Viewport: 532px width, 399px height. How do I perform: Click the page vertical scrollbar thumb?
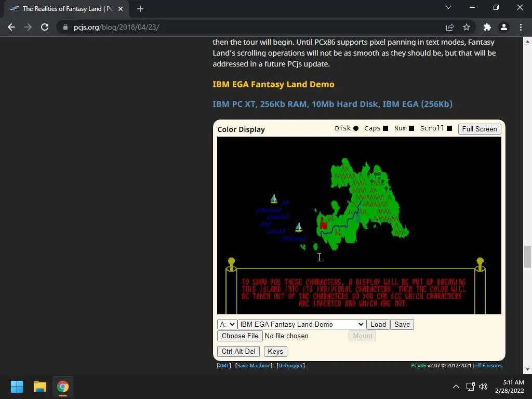click(x=527, y=257)
